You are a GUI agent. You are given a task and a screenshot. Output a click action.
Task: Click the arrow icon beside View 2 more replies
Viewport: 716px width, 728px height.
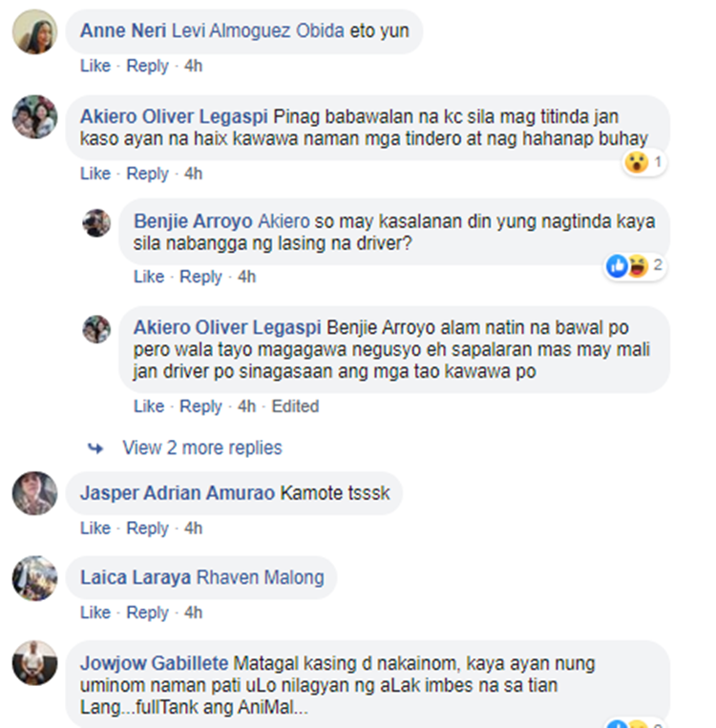(95, 448)
